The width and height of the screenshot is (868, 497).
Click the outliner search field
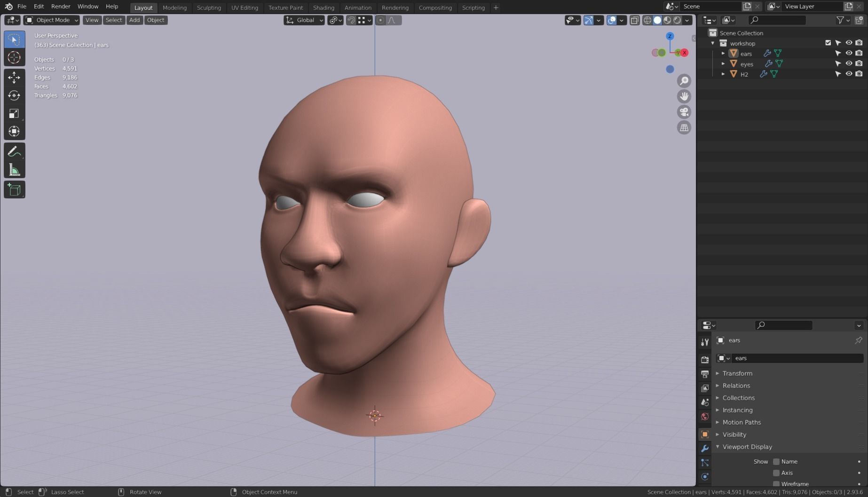coord(777,20)
